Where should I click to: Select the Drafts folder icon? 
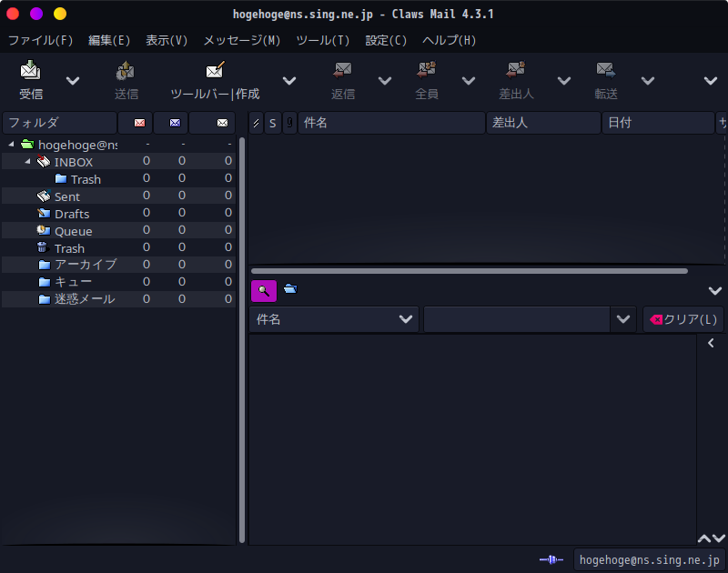44,214
